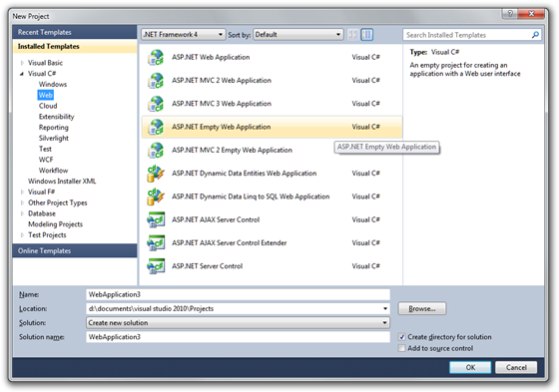Click the ASP.NET Server Control icon
This screenshot has height=392, width=559.
[156, 266]
